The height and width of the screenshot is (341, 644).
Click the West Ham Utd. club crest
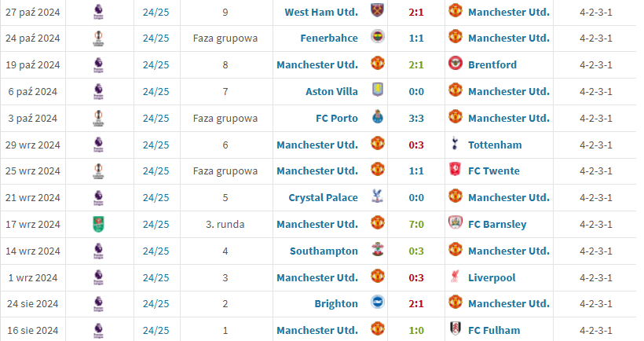pyautogui.click(x=378, y=11)
